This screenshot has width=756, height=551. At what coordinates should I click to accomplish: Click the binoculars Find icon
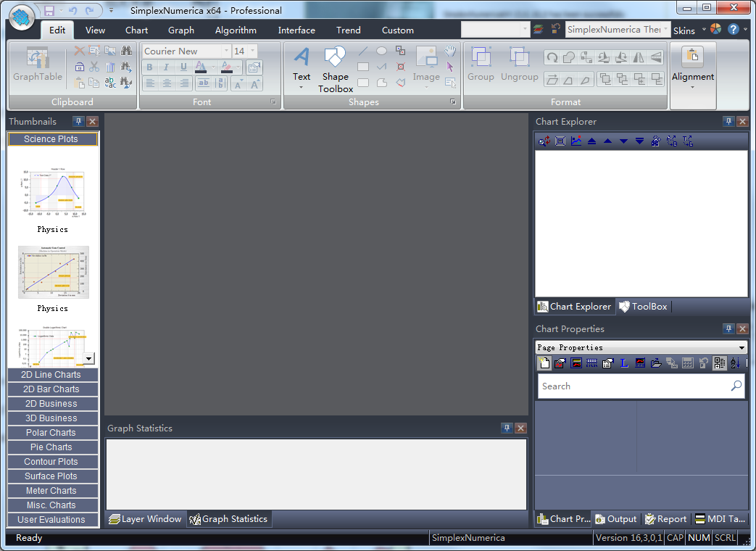pos(126,51)
